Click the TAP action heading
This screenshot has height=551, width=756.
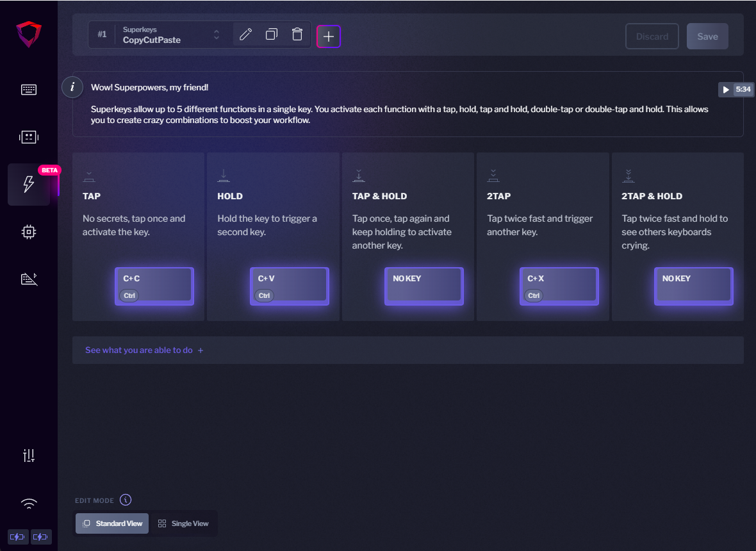(92, 196)
